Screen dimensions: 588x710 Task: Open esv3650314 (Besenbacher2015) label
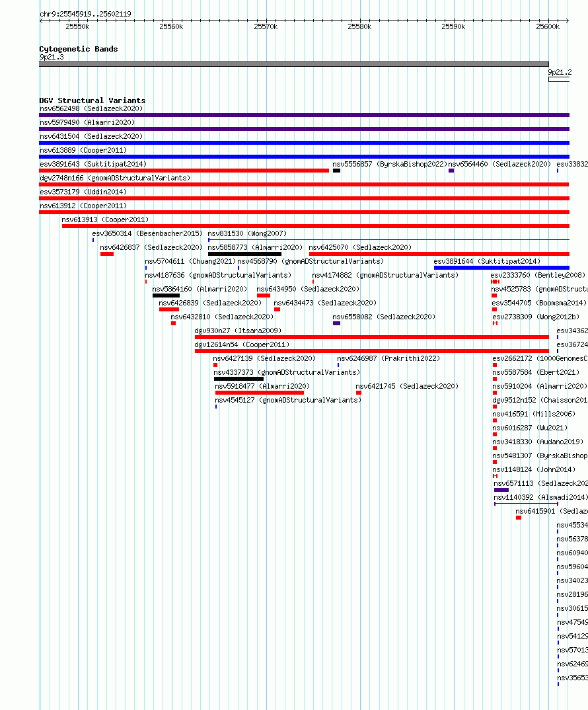click(x=147, y=233)
